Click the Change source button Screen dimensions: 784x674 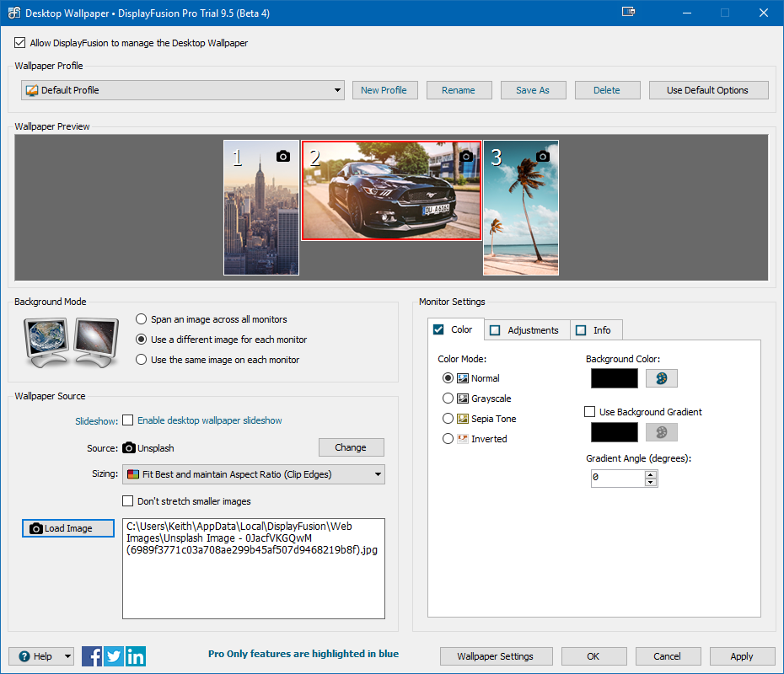point(351,447)
